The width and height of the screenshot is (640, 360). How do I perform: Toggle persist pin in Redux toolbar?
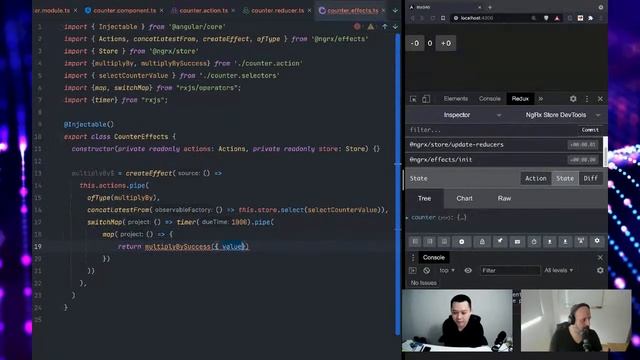500,242
